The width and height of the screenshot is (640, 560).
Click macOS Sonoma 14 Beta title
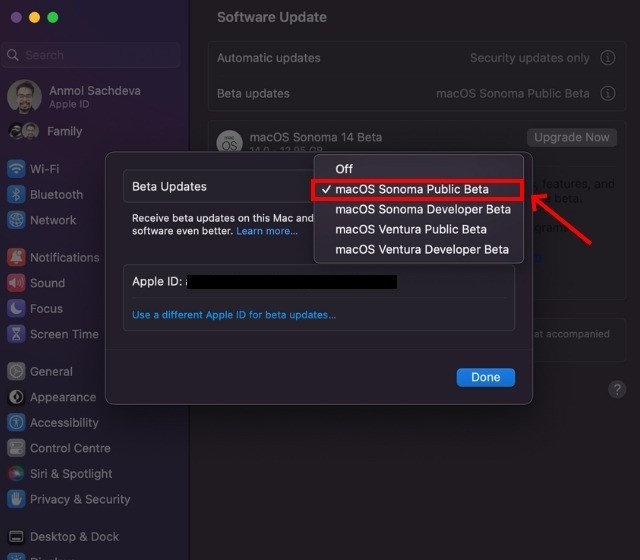coord(316,137)
